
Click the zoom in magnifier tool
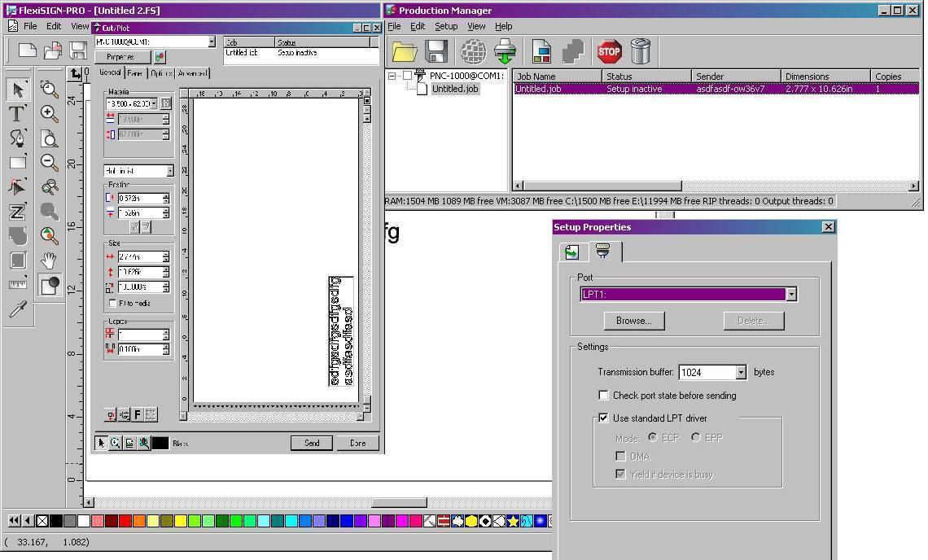pyautogui.click(x=50, y=114)
